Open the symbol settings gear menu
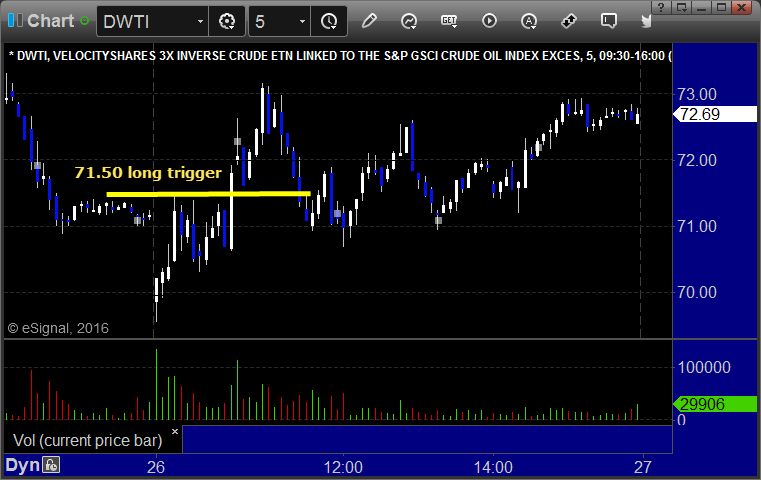 227,21
